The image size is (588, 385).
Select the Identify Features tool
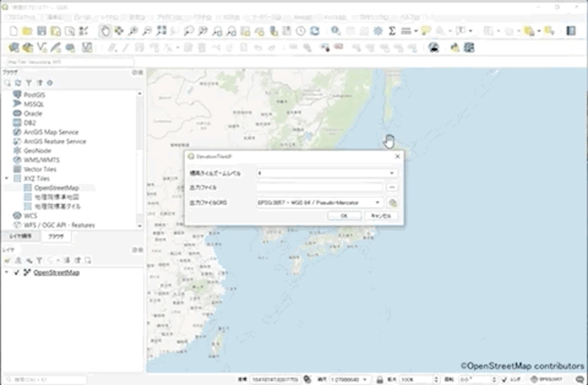tap(335, 31)
